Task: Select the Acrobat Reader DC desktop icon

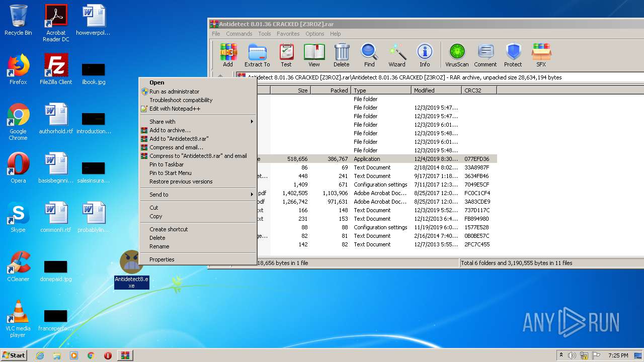Action: coord(56,24)
